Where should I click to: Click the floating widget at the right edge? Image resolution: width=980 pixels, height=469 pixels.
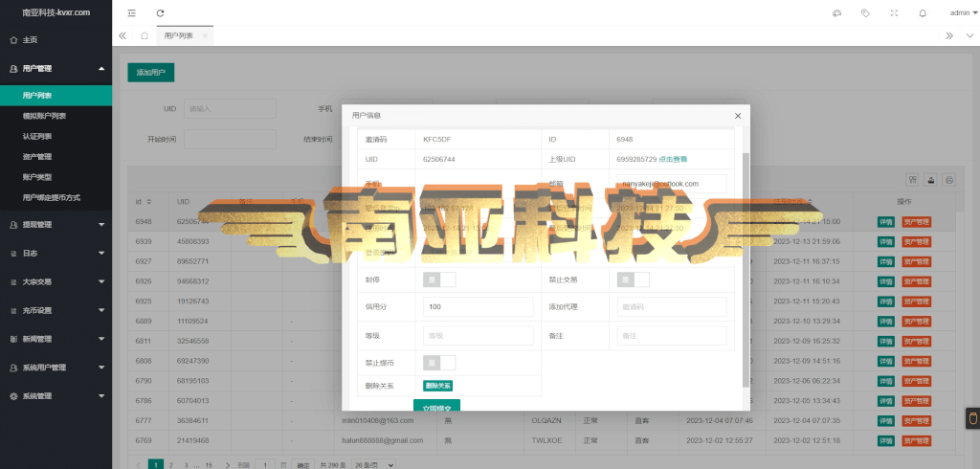tap(972, 418)
